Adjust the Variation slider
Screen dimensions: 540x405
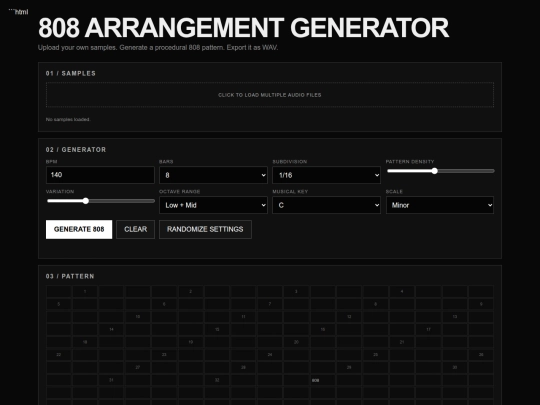[x=101, y=201]
